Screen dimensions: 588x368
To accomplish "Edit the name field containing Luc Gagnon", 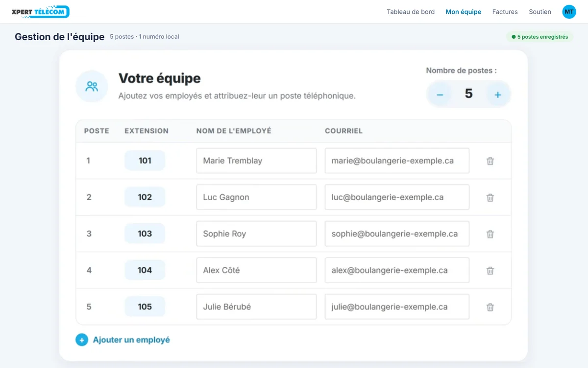I will pyautogui.click(x=256, y=197).
